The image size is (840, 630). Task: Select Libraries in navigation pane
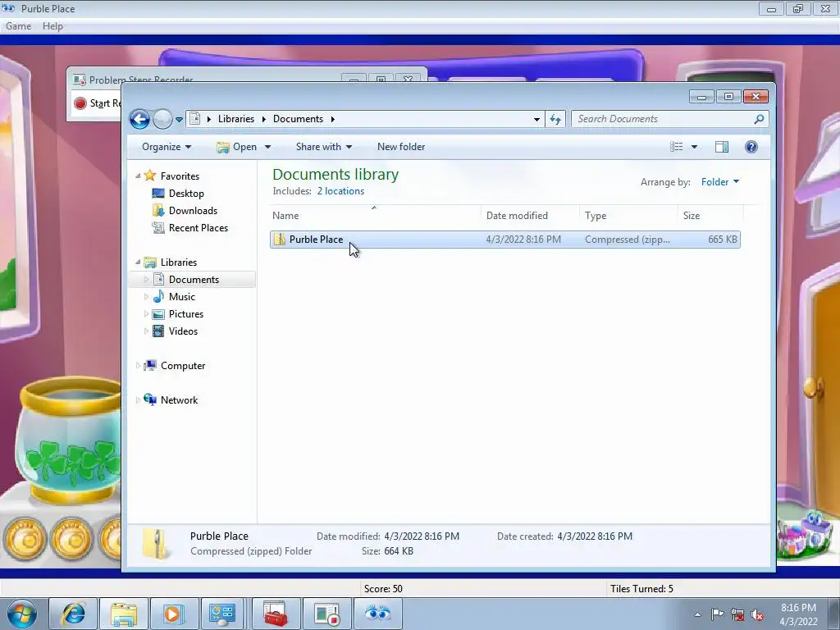[x=178, y=262]
